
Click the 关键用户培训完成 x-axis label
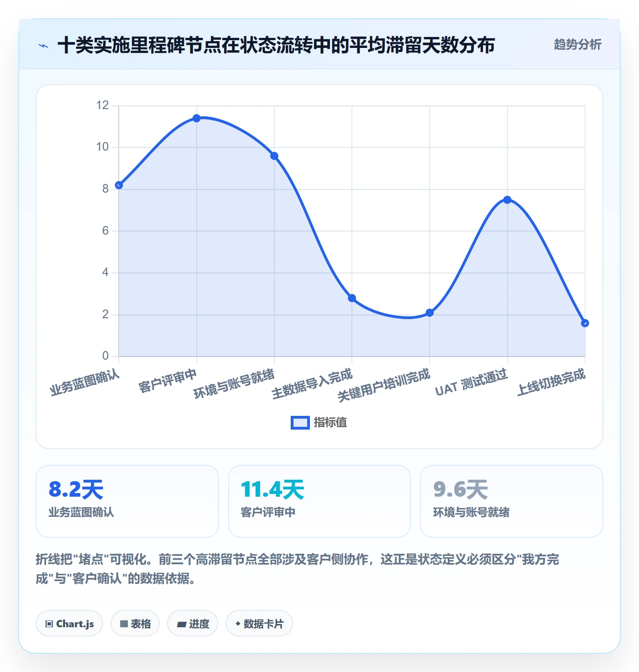pos(384,385)
